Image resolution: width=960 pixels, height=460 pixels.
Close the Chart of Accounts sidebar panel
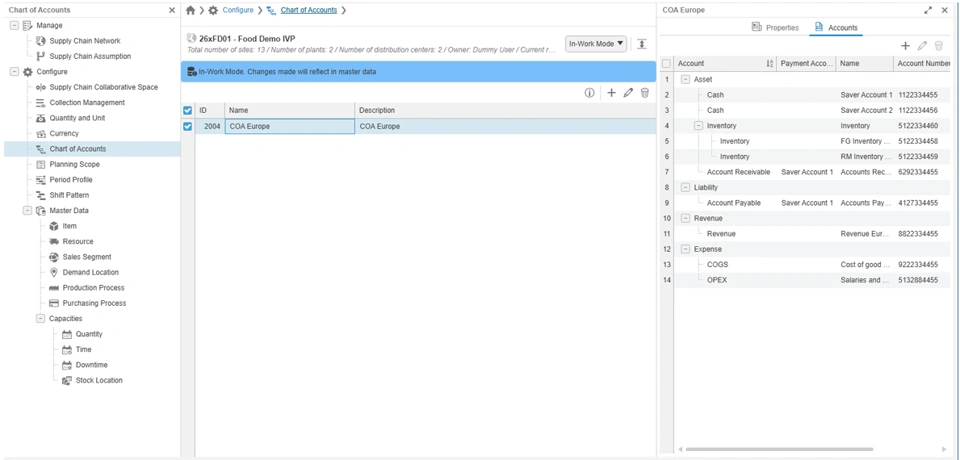[x=172, y=10]
